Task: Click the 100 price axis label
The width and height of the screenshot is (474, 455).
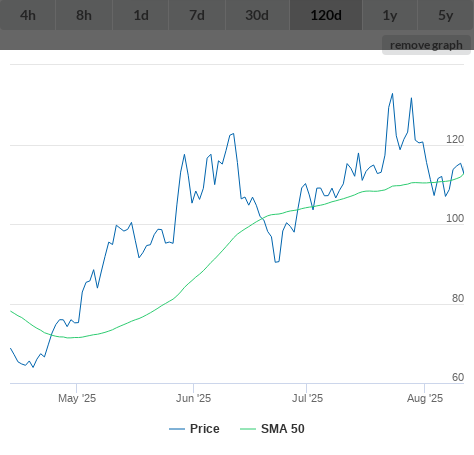Action: 455,218
